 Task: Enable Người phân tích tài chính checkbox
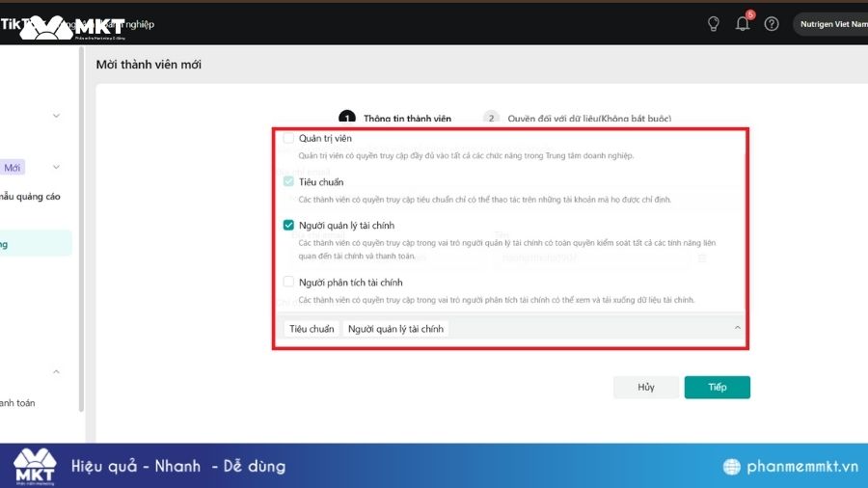pyautogui.click(x=288, y=283)
